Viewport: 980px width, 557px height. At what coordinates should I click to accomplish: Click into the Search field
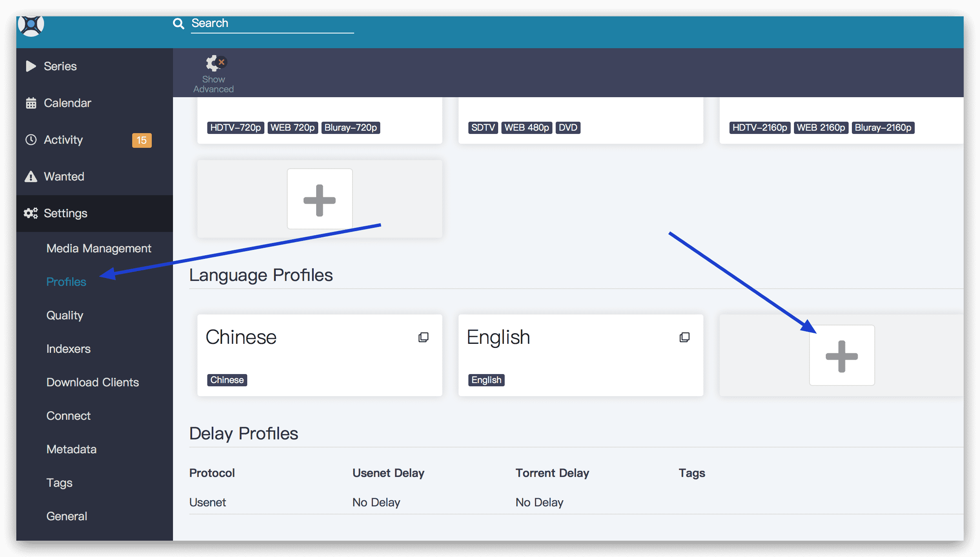(272, 24)
